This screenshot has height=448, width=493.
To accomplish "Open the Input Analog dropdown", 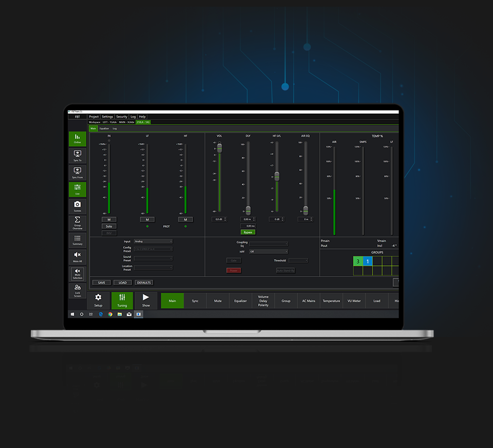I will tap(153, 241).
